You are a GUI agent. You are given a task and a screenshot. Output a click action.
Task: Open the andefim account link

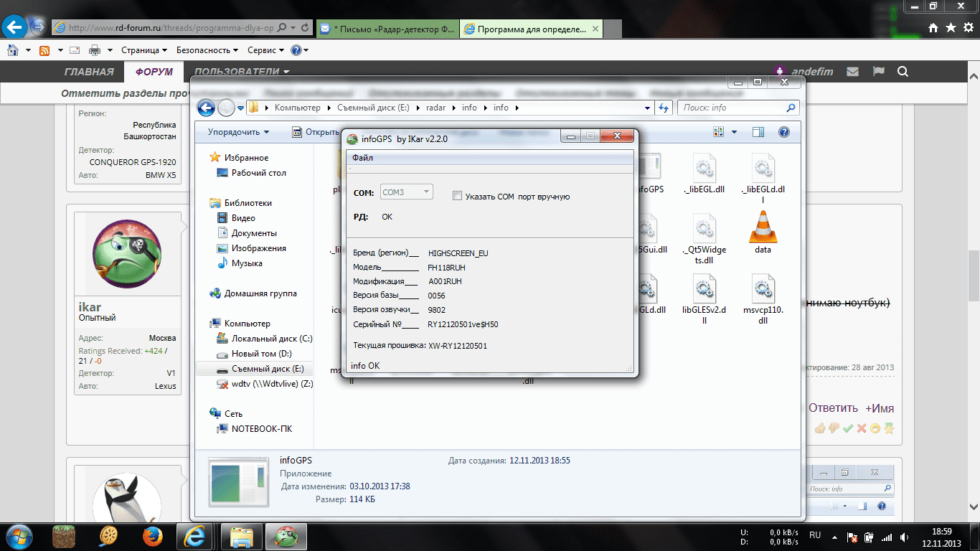tap(812, 72)
